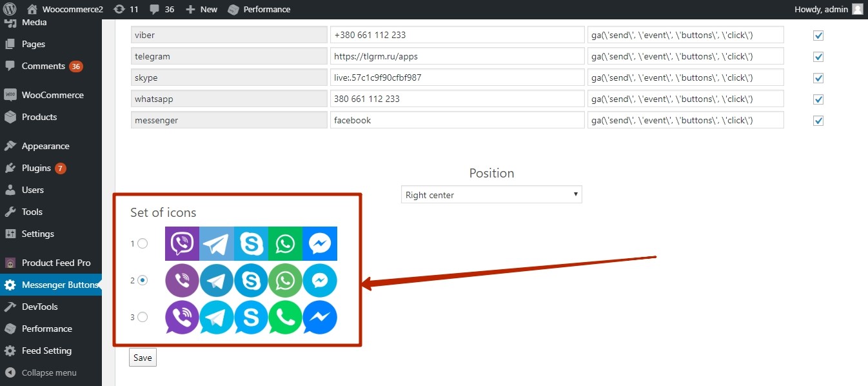This screenshot has width=868, height=386.
Task: Open the comments bubble icon in admin bar
Action: [155, 9]
